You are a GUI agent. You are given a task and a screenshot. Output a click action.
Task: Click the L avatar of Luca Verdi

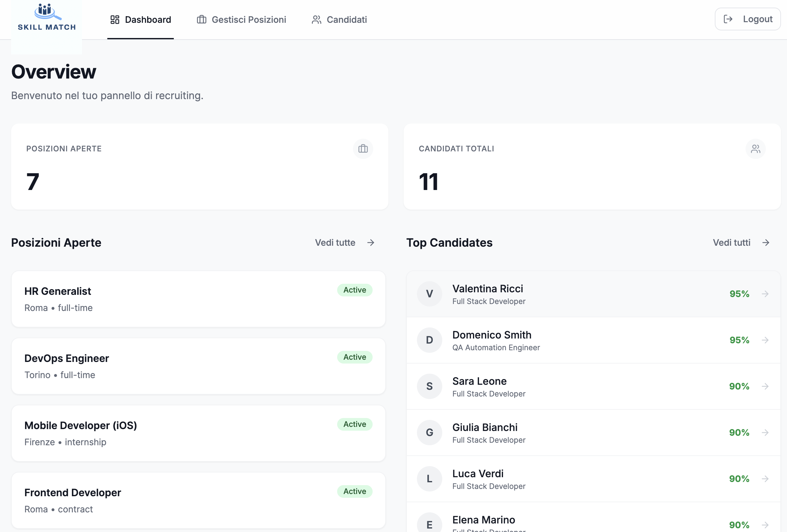point(429,478)
